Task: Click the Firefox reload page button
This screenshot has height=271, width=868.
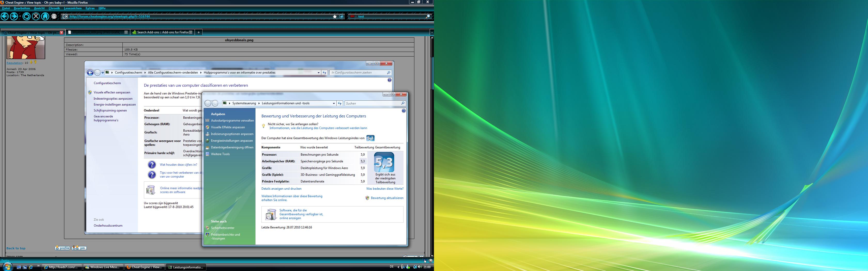Action: click(x=27, y=17)
